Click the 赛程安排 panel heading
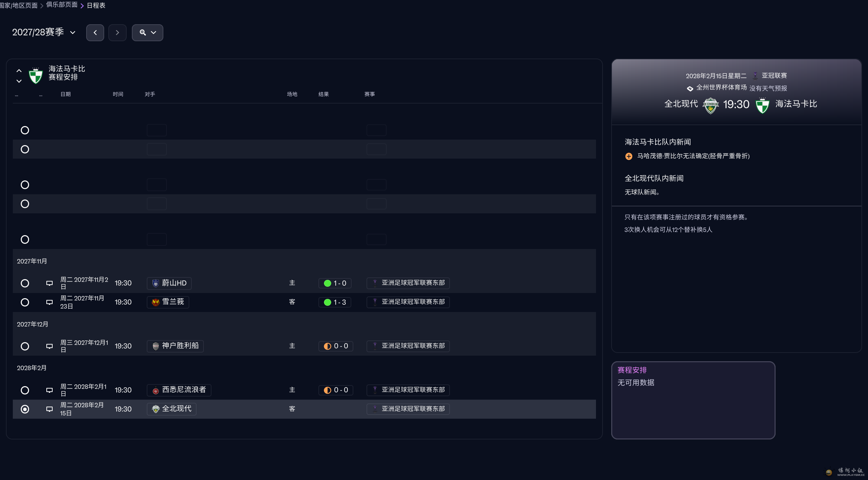Image resolution: width=868 pixels, height=480 pixels. click(x=632, y=370)
